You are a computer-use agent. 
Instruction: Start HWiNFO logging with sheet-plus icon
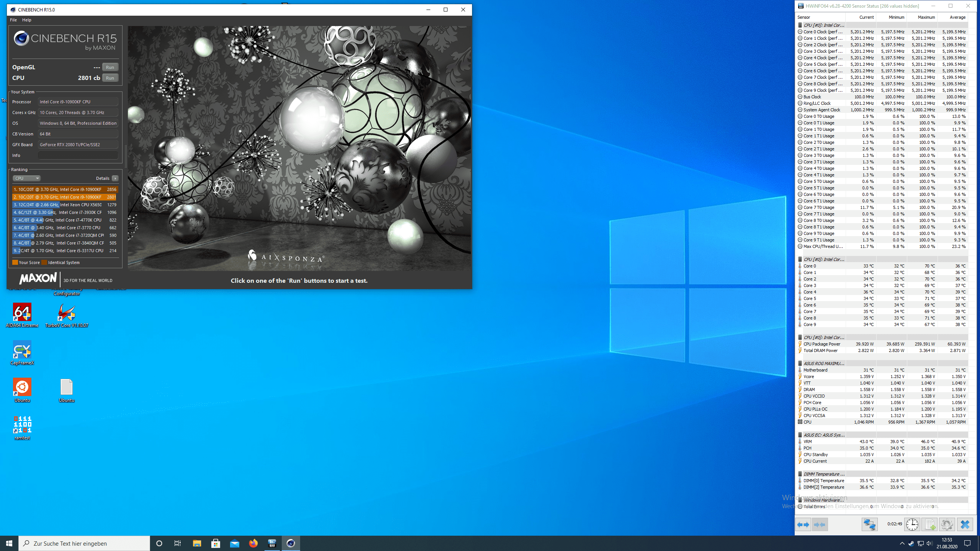pyautogui.click(x=929, y=524)
